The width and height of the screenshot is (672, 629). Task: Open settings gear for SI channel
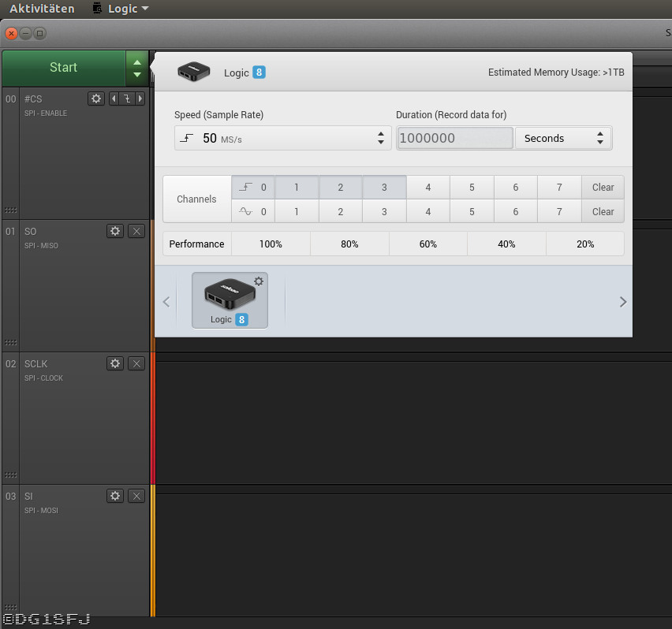(x=115, y=496)
